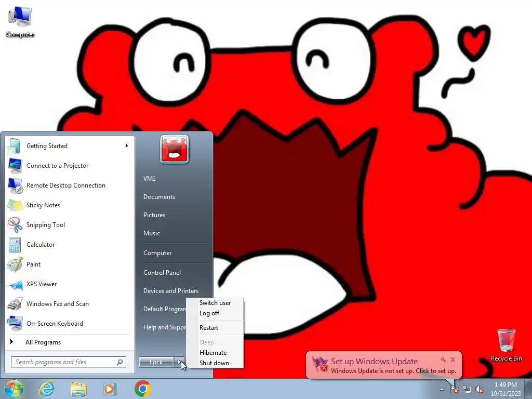Click the Connect to a Projector icon

[14, 166]
